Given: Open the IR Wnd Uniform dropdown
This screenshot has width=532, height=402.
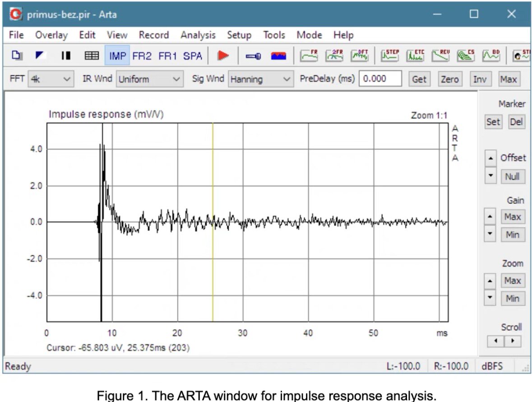Looking at the screenshot, I should (x=150, y=79).
